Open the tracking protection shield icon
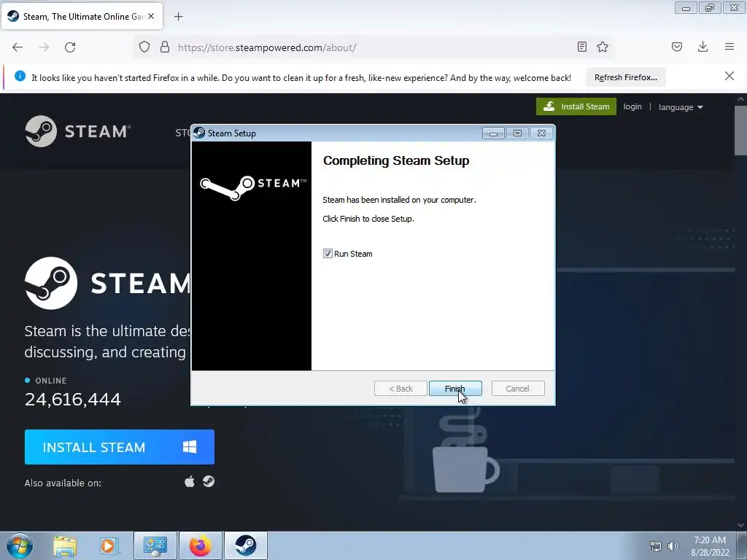This screenshot has width=747, height=560. (x=144, y=47)
